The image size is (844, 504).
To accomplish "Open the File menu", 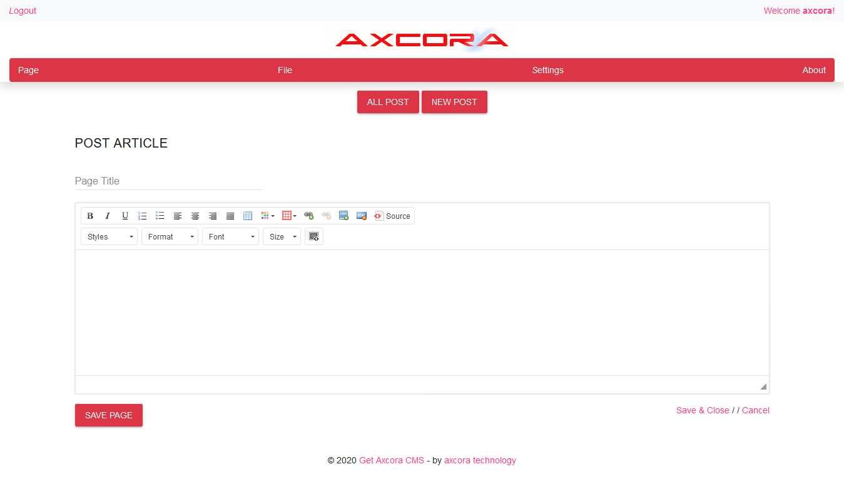I will [285, 70].
